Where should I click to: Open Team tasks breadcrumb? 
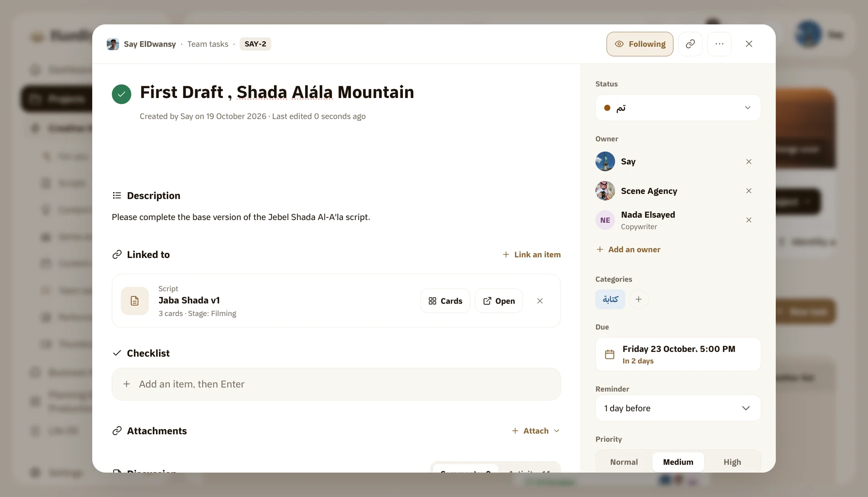[208, 44]
